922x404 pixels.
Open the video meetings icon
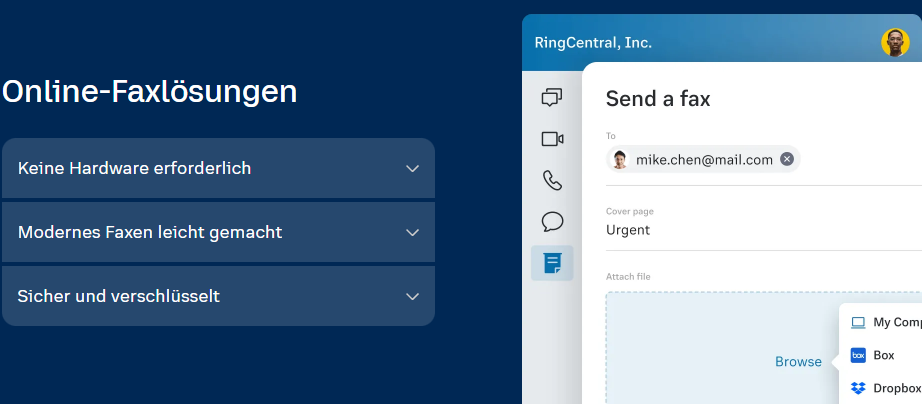[x=552, y=139]
